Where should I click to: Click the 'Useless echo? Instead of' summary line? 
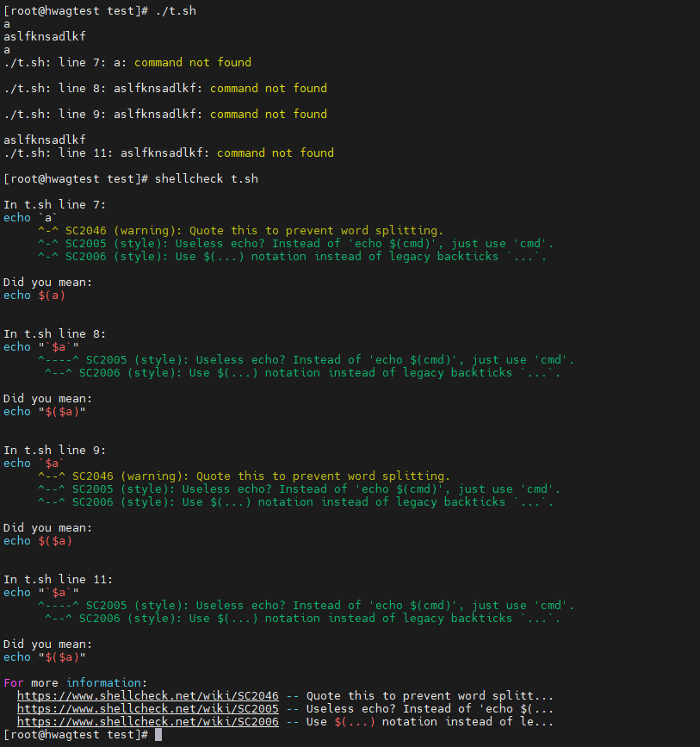tap(430, 709)
